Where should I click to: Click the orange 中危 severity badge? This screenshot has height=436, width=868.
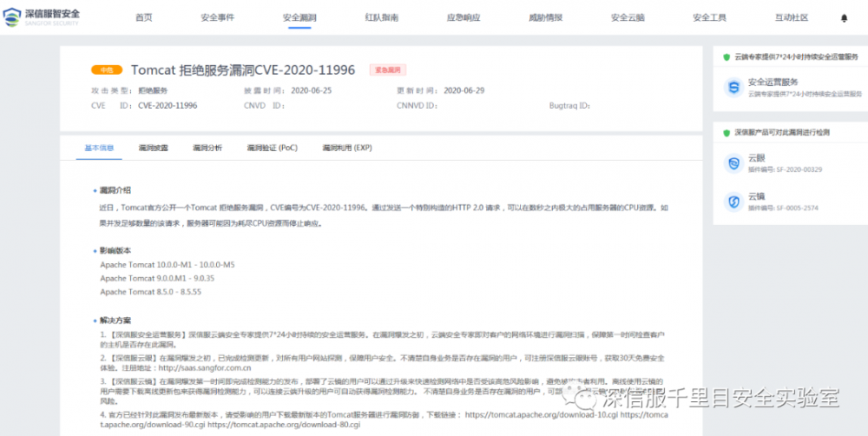tap(106, 69)
